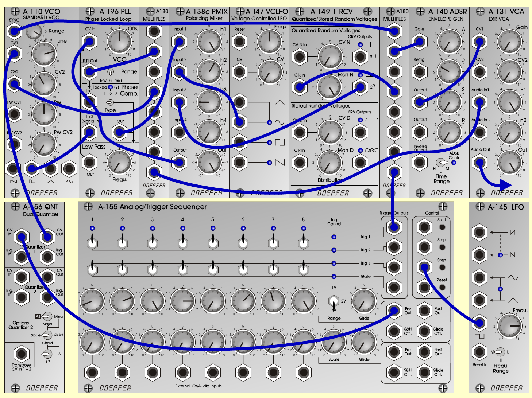Image resolution: width=532 pixels, height=398 pixels.
Task: Click the A-155 Step control jack
Action: coord(424,268)
